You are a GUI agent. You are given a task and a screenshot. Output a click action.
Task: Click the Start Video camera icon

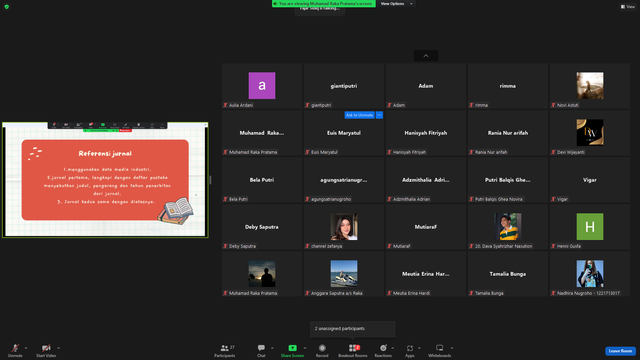click(x=46, y=348)
